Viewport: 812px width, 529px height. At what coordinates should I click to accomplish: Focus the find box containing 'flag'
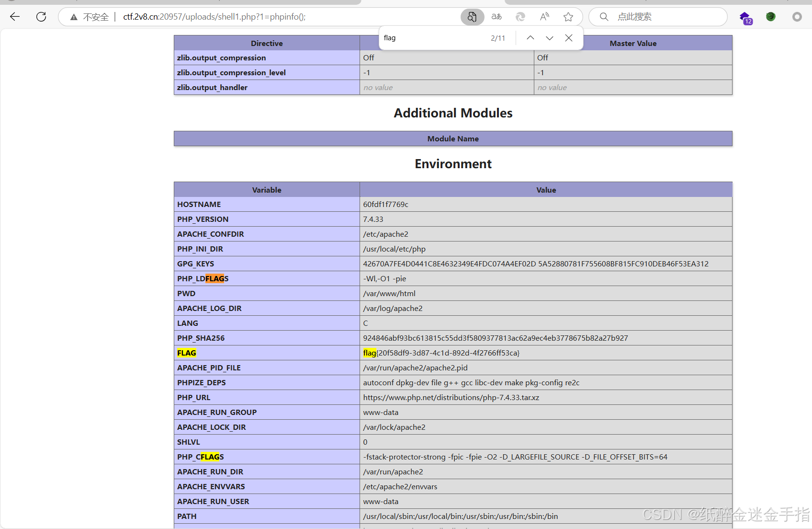tap(433, 38)
